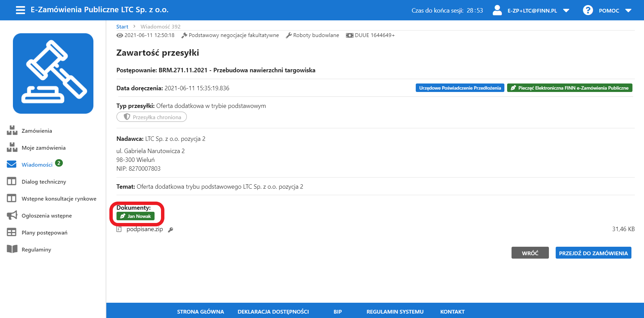Click the Postępowanie BRM.271.11.2021 heading
644x318 pixels.
pos(216,70)
